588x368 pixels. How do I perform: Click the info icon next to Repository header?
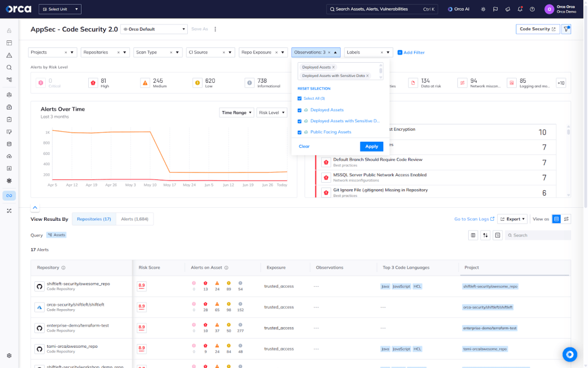coord(63,268)
